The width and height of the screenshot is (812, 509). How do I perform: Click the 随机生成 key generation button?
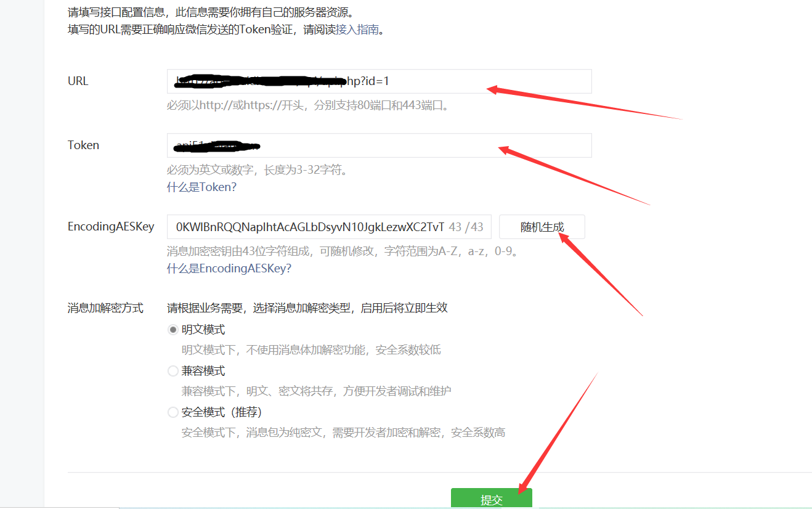click(542, 227)
